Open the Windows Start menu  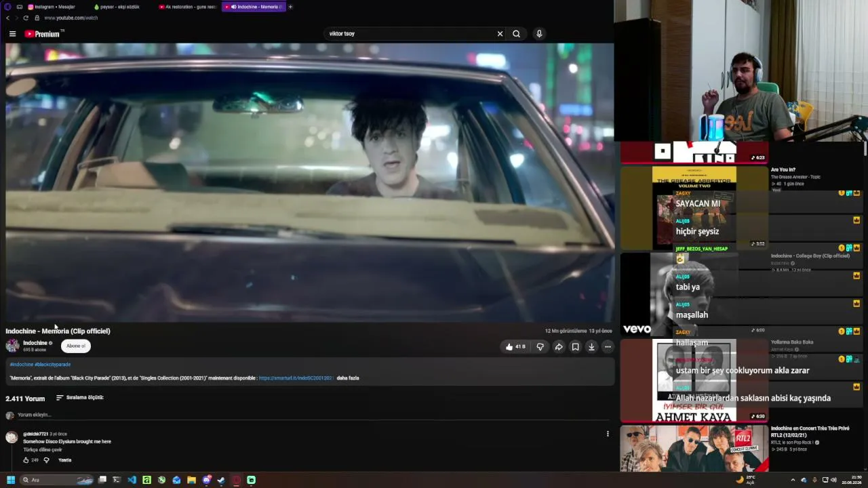(10, 480)
